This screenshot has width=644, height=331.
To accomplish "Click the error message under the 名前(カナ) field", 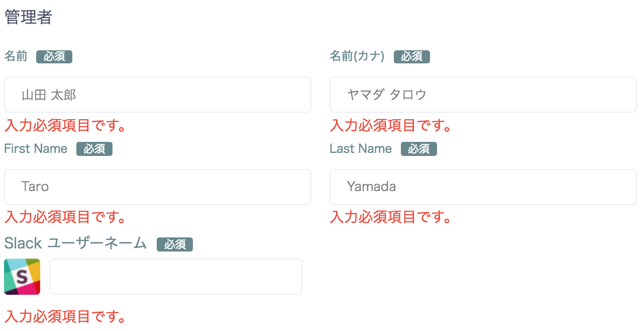I will [390, 125].
